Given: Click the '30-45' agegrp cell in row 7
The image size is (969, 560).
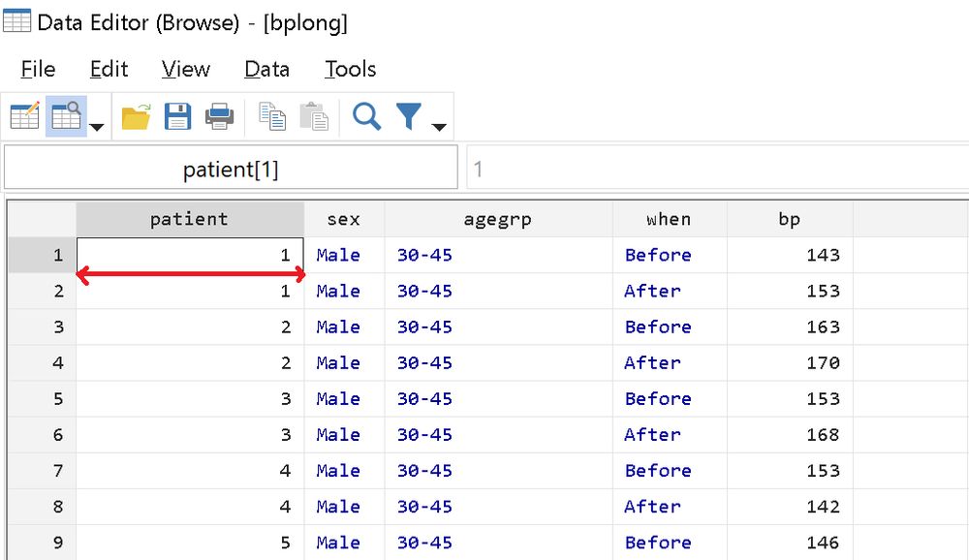Looking at the screenshot, I should coord(499,470).
